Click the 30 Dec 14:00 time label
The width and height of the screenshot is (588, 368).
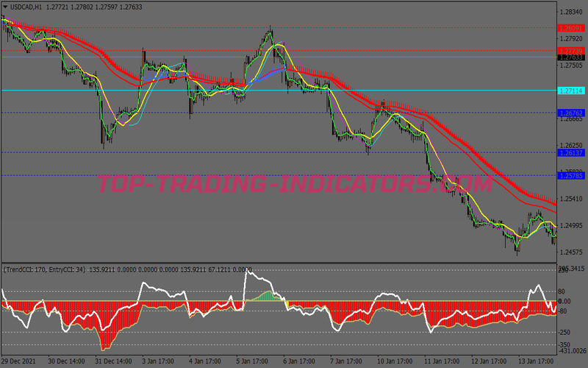(x=66, y=361)
